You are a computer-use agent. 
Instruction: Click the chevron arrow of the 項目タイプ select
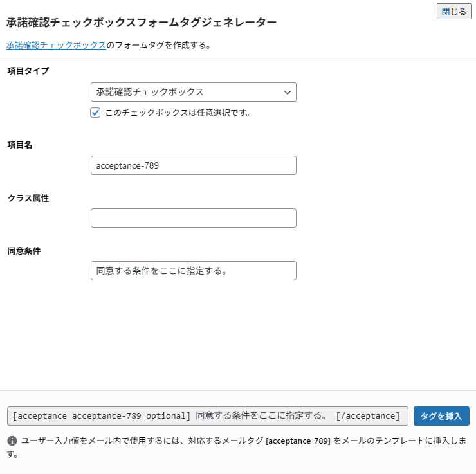click(x=288, y=92)
